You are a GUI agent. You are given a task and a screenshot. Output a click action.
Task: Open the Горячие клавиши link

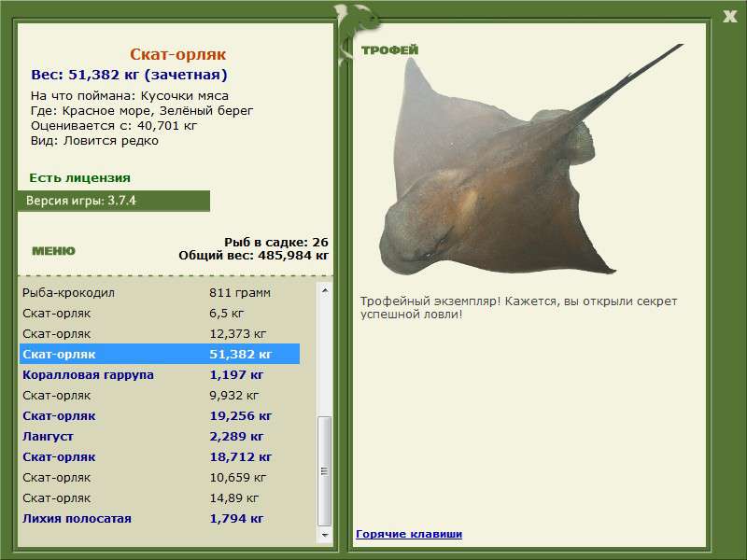409,534
